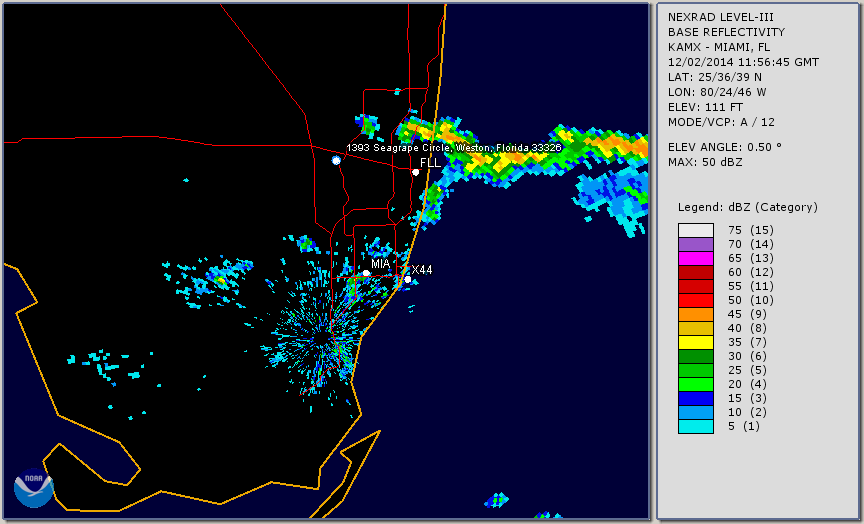
Task: Select the 35 dBZ yellow legend swatch
Action: [x=696, y=343]
